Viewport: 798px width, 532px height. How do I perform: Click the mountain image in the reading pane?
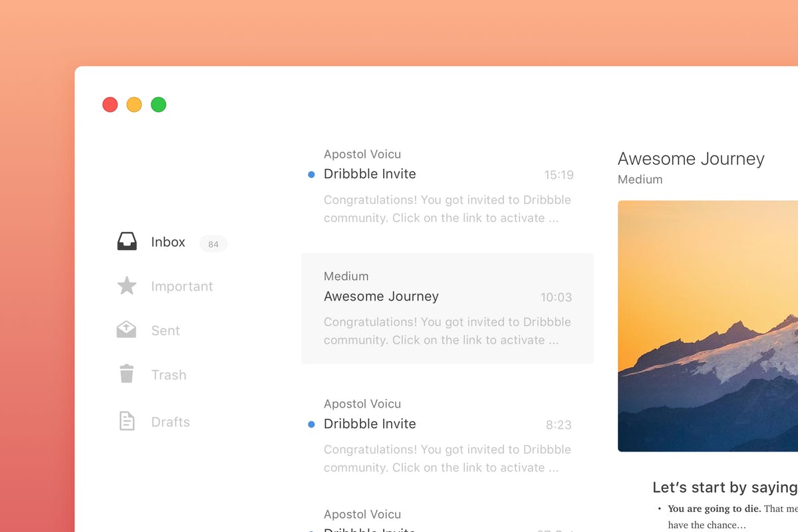pos(708,326)
